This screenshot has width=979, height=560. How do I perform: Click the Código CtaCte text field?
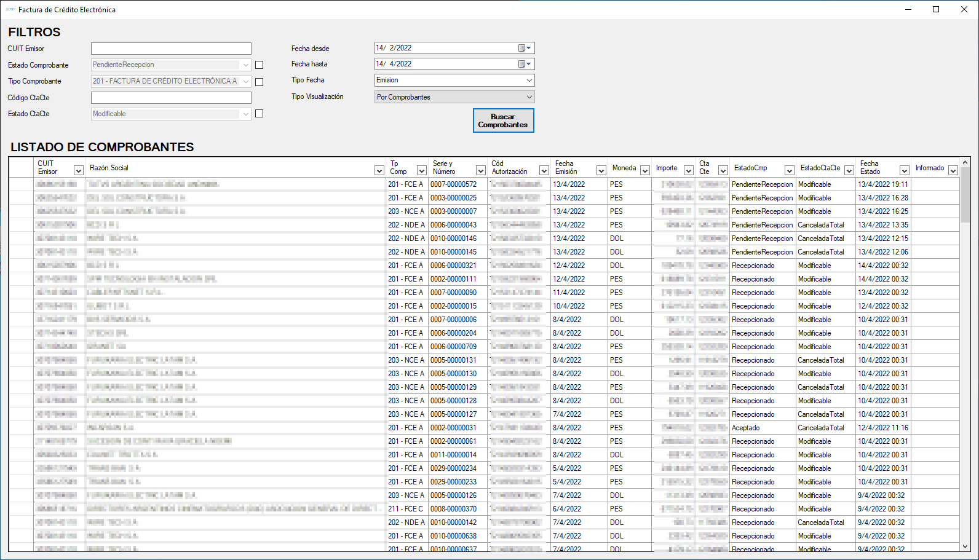point(171,98)
